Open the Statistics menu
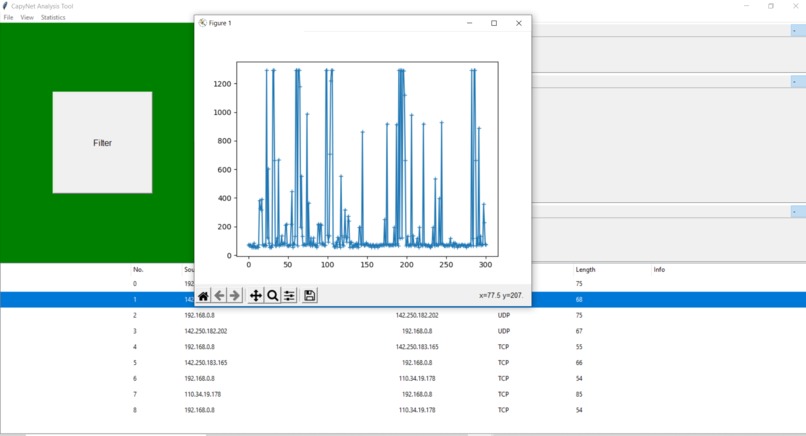The image size is (806, 436). (x=53, y=17)
